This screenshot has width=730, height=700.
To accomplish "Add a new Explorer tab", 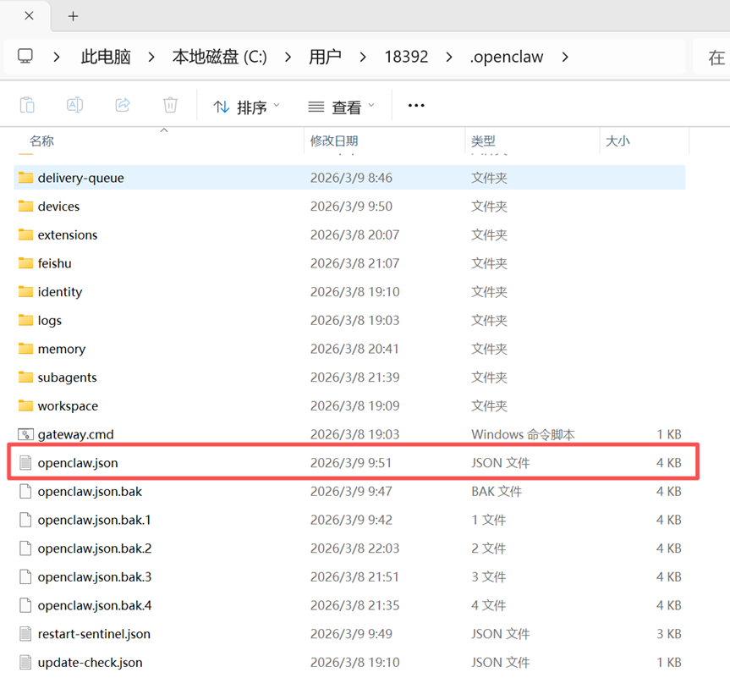I will click(x=73, y=16).
